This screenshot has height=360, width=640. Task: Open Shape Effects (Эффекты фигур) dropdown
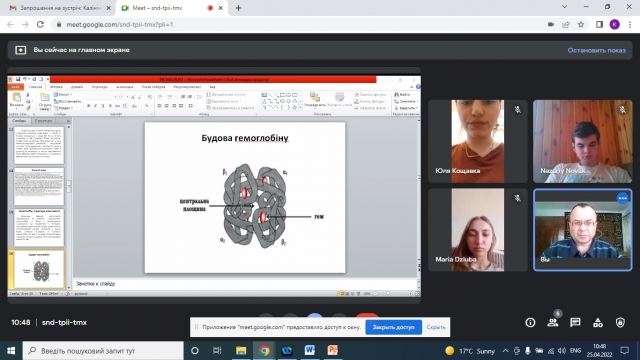(x=371, y=108)
